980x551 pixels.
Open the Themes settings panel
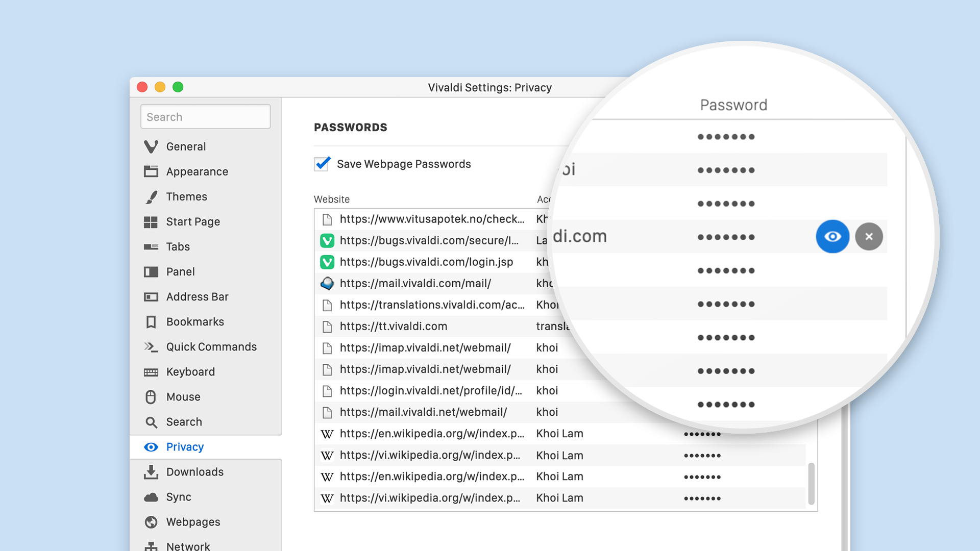186,196
